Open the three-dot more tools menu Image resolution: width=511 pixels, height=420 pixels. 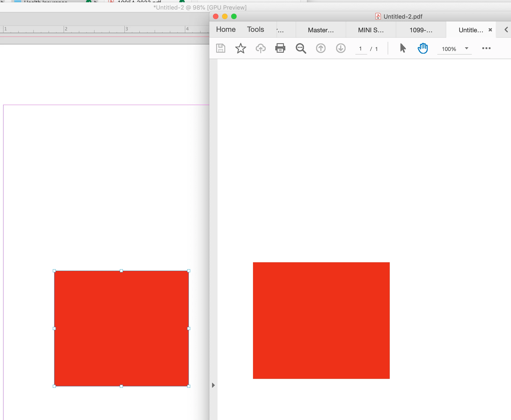(x=486, y=48)
